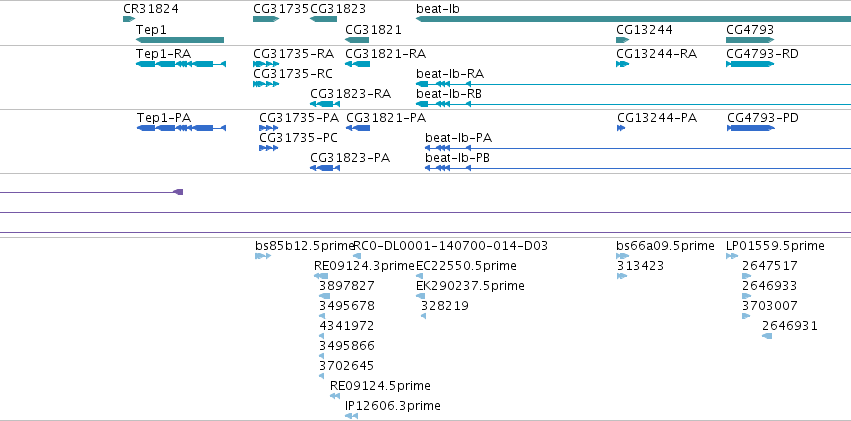Image resolution: width=851 pixels, height=421 pixels.
Task: Click the Tep1 gene bar
Action: (x=180, y=40)
